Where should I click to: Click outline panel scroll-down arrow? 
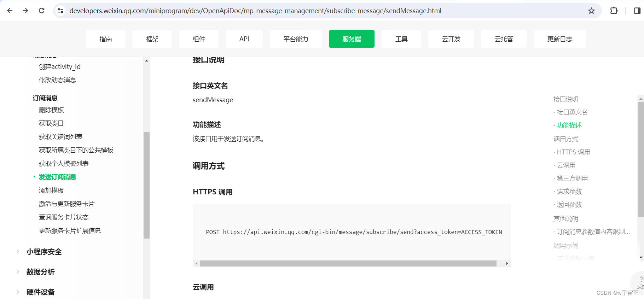pos(641,258)
